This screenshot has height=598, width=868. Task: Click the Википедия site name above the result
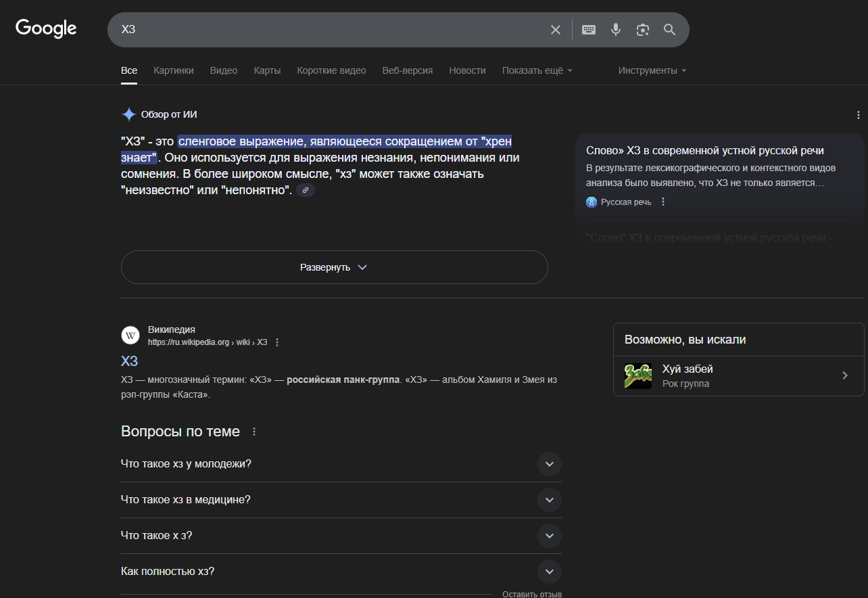pyautogui.click(x=172, y=330)
